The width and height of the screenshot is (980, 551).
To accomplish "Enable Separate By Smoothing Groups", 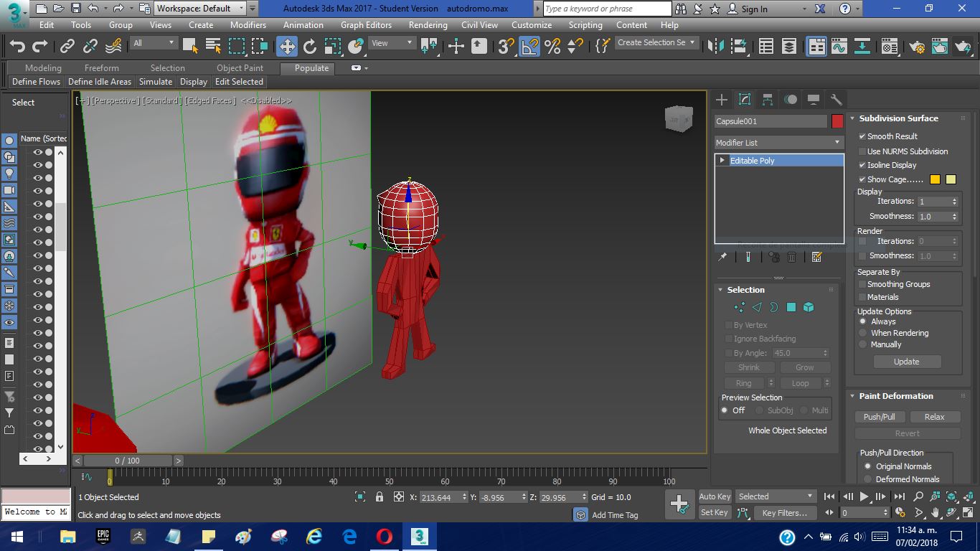I will coord(862,284).
